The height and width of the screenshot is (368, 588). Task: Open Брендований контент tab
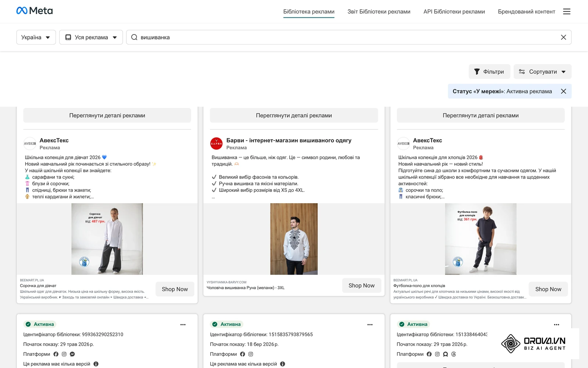[x=527, y=11]
